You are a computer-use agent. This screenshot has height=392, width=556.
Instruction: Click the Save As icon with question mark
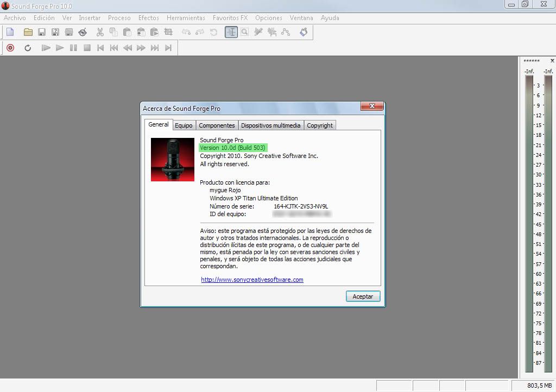point(55,32)
